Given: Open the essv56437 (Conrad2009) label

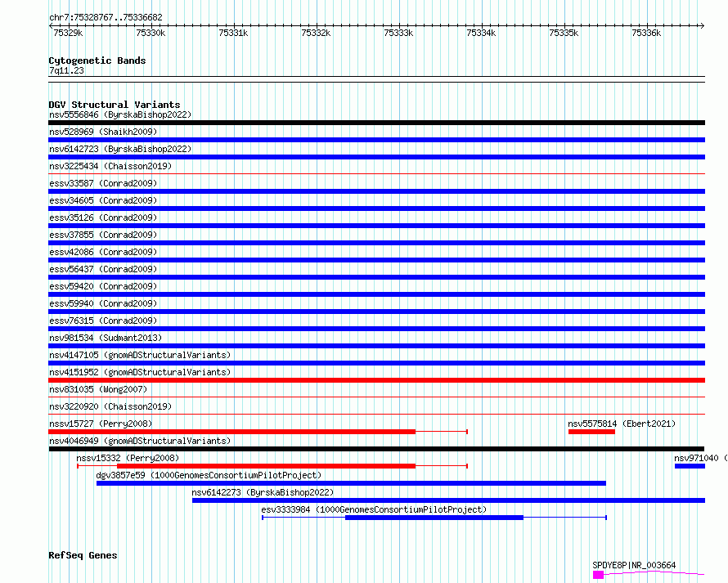Looking at the screenshot, I should coord(103,269).
